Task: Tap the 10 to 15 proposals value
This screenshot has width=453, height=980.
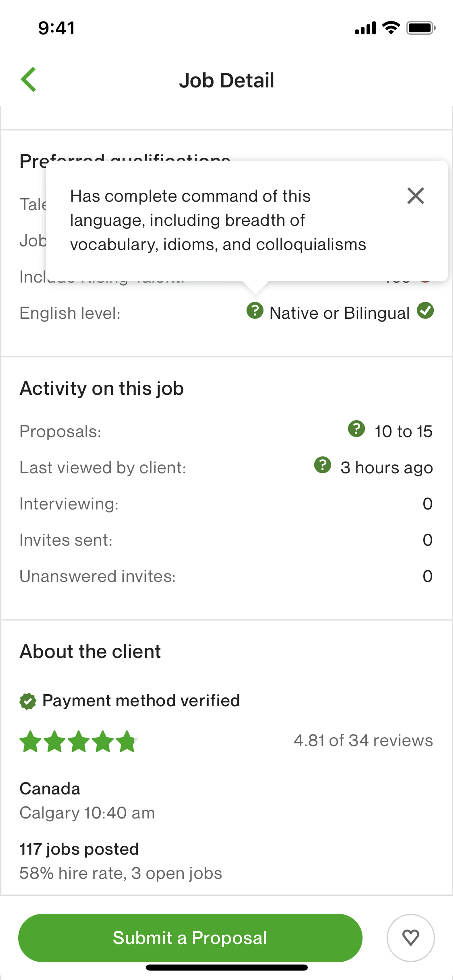Action: 403,431
